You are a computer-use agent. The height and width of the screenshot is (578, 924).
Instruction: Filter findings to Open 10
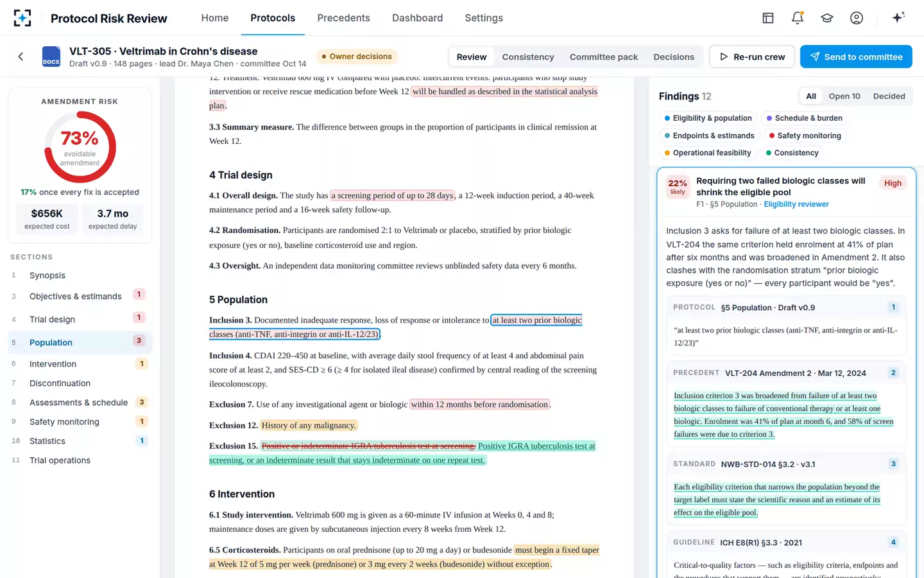tap(844, 96)
